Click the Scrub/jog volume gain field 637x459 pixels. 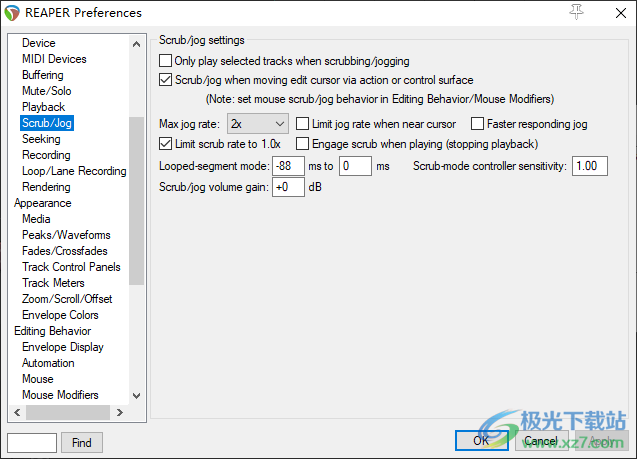pos(288,187)
